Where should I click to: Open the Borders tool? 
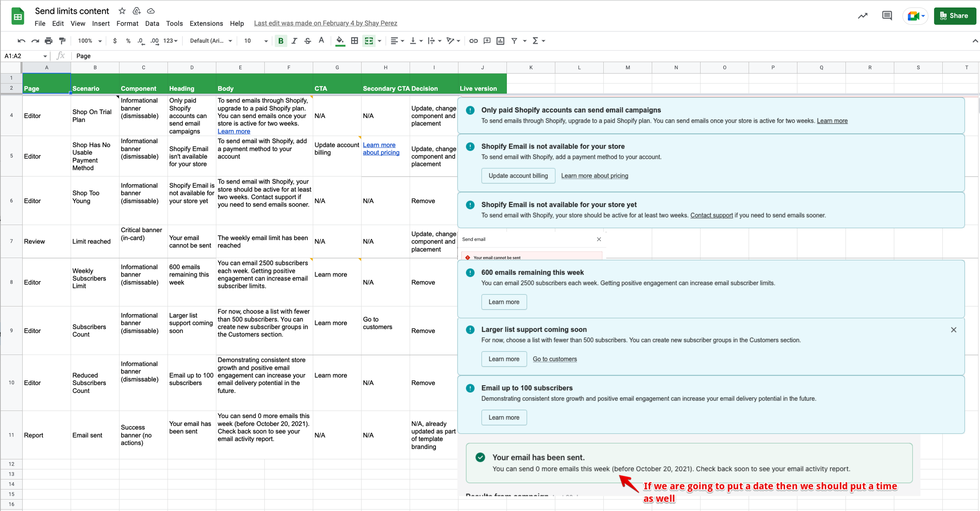point(354,41)
